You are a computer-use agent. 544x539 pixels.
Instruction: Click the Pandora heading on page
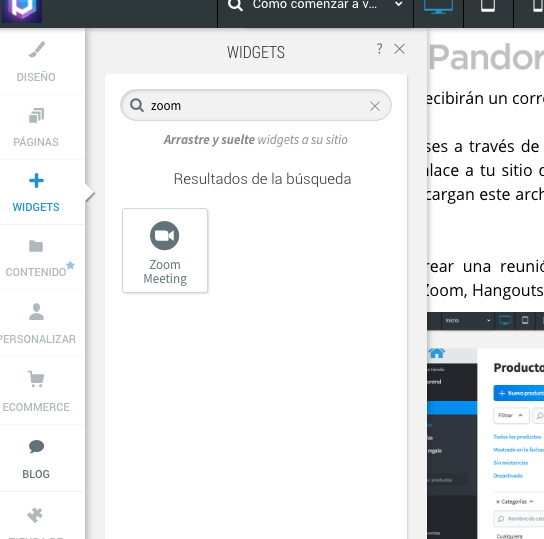pos(486,57)
